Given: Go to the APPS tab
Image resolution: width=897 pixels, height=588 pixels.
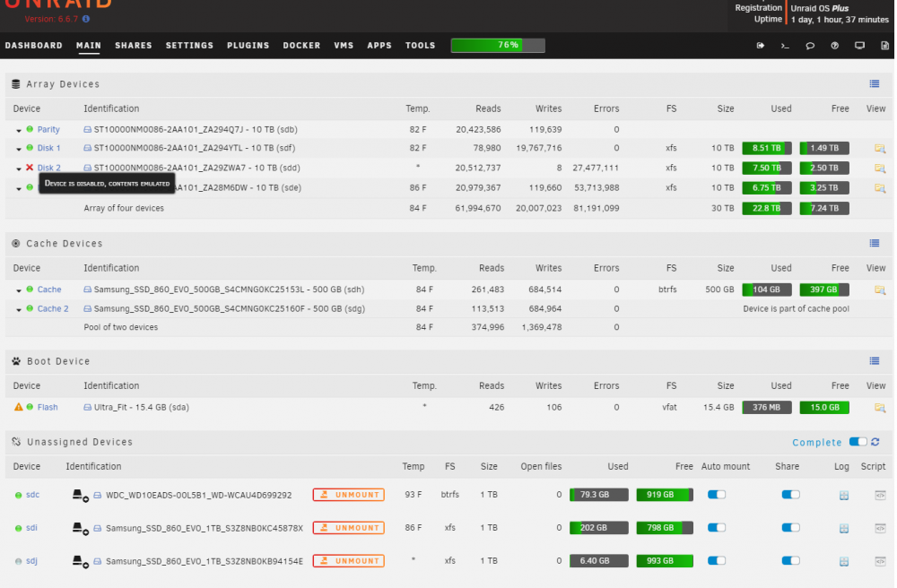Looking at the screenshot, I should (x=379, y=46).
